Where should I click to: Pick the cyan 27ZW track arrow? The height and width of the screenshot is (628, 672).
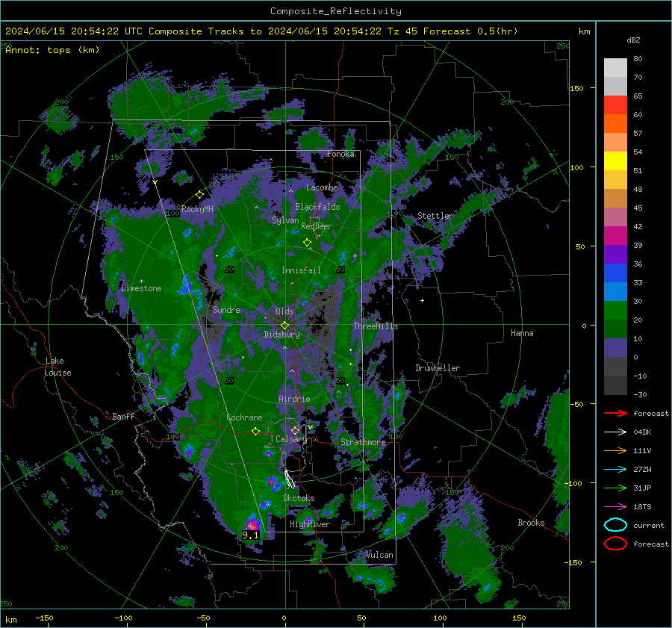(615, 470)
